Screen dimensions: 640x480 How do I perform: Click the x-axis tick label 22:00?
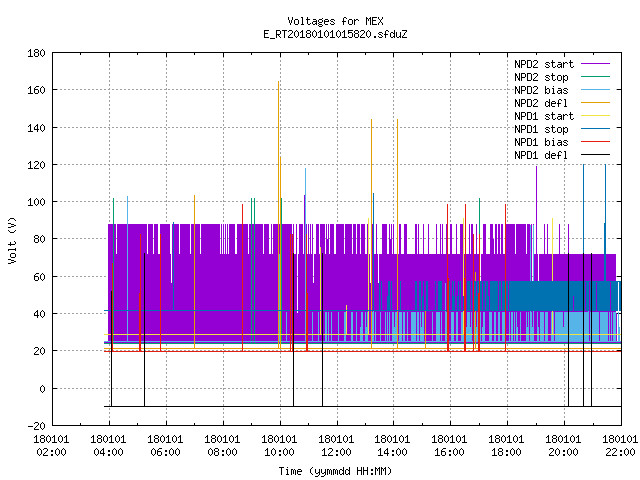click(x=620, y=452)
